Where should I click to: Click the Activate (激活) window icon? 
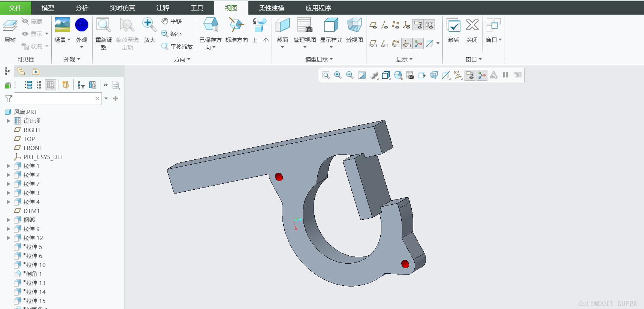(x=453, y=25)
